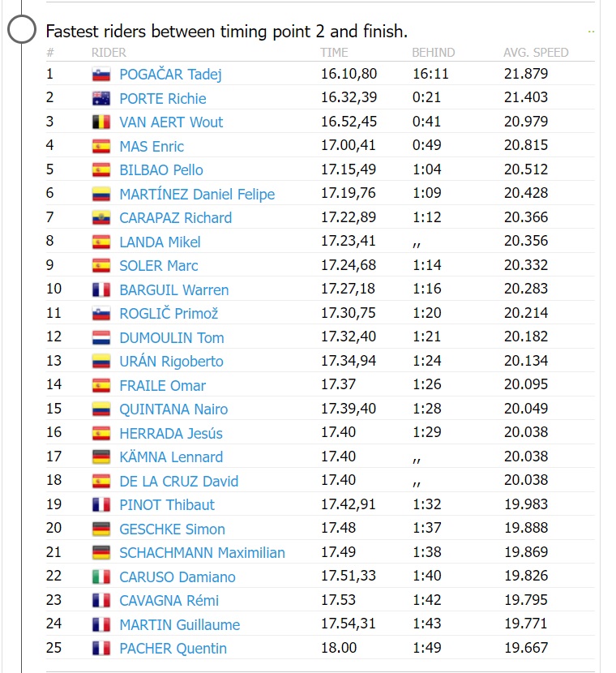The height and width of the screenshot is (673, 616).
Task: Click the German flag beside KÄMNA Lennard
Action: (101, 457)
